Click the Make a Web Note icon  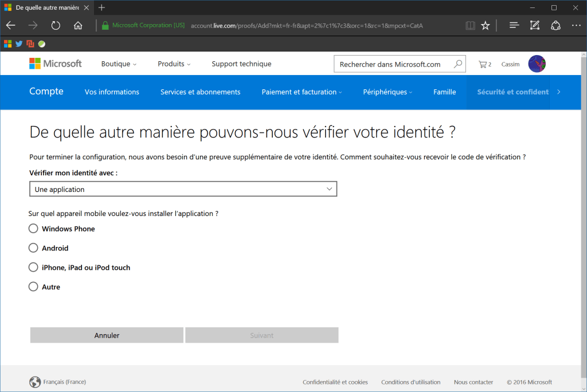click(535, 25)
